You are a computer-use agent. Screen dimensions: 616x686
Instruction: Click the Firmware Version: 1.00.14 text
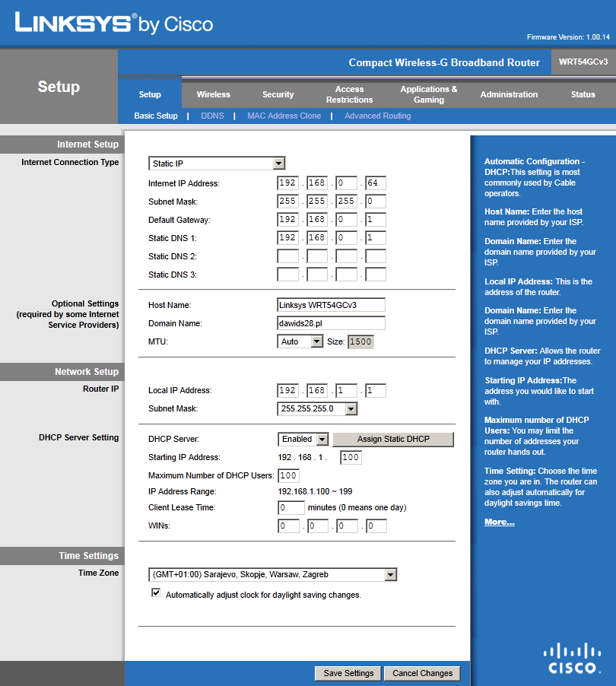coord(568,37)
